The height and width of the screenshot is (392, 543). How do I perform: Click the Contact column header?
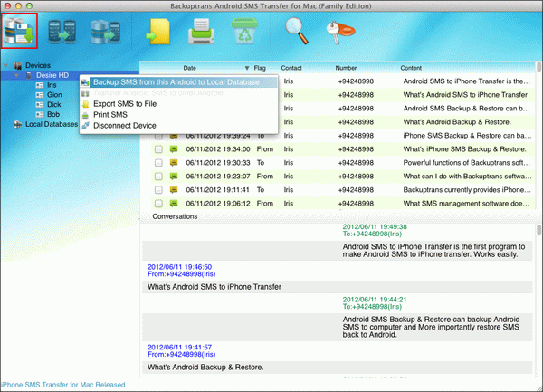pos(291,68)
